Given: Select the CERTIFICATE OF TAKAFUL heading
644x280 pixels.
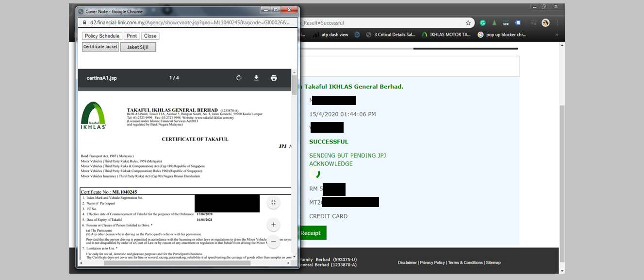Looking at the screenshot, I should click(x=195, y=139).
